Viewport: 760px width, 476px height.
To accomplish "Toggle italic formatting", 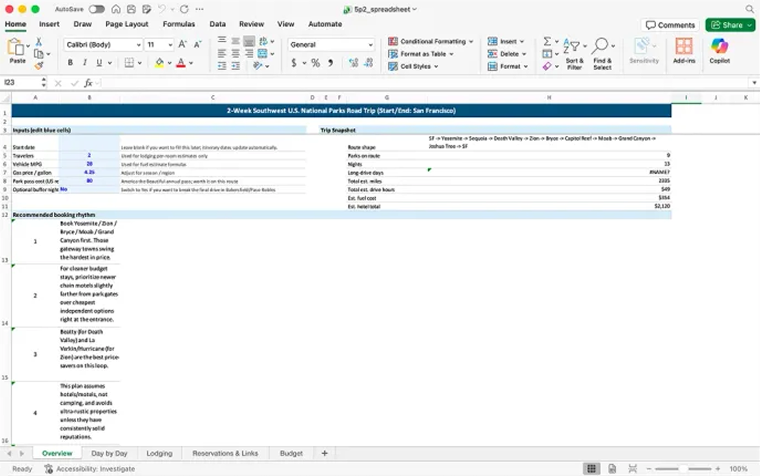I will pos(85,63).
